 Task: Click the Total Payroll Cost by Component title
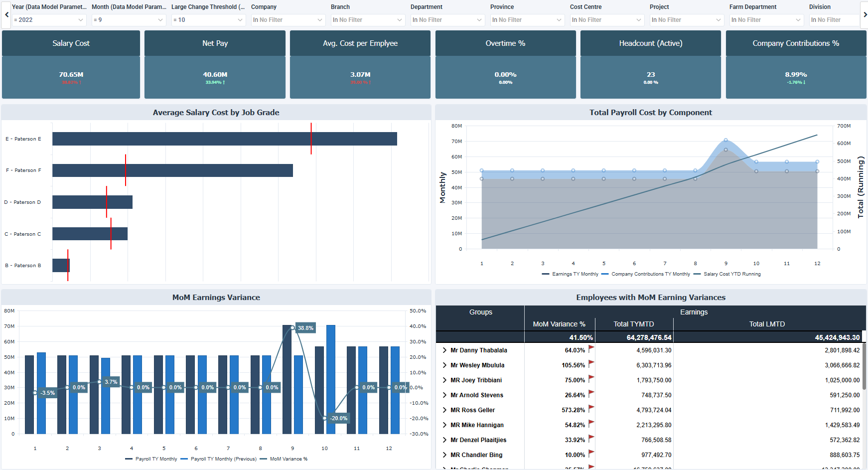(x=651, y=113)
